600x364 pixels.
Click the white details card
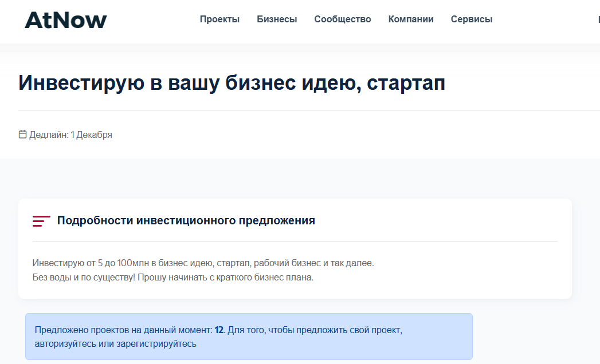pos(296,248)
